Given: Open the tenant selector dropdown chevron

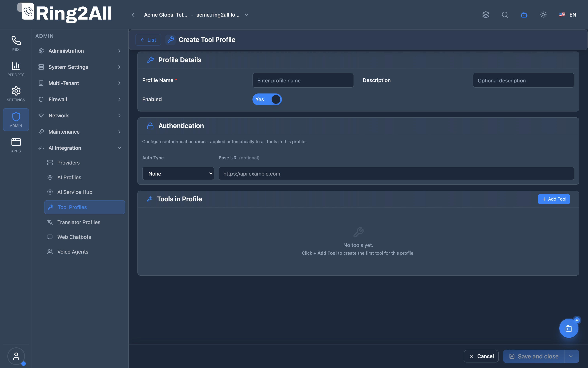Looking at the screenshot, I should point(247,15).
